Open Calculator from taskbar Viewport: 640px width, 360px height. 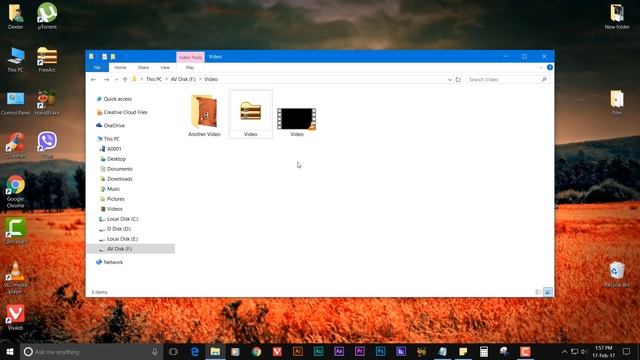(x=484, y=351)
